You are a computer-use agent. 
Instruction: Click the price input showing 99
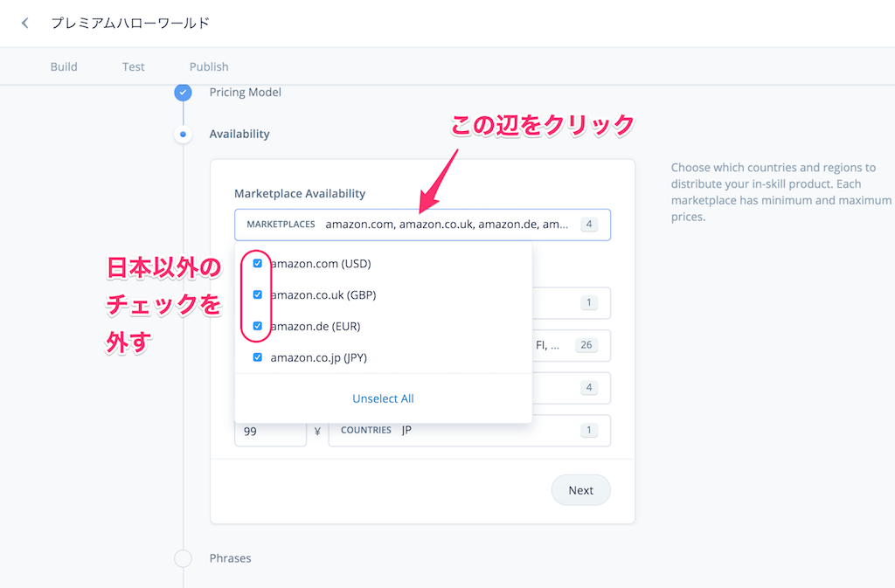(x=270, y=430)
